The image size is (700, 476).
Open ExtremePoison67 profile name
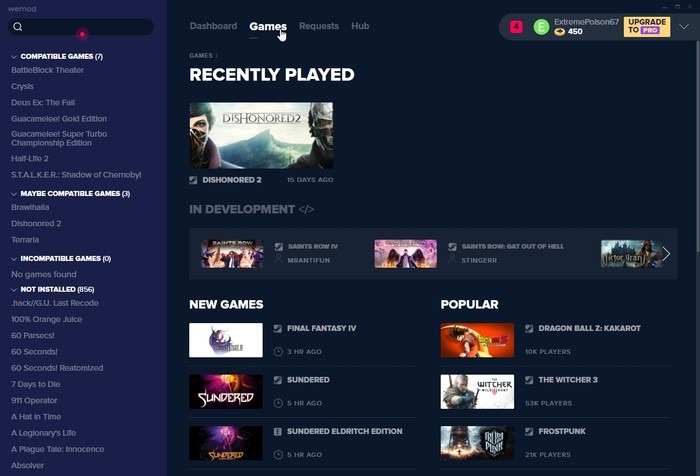tap(586, 22)
